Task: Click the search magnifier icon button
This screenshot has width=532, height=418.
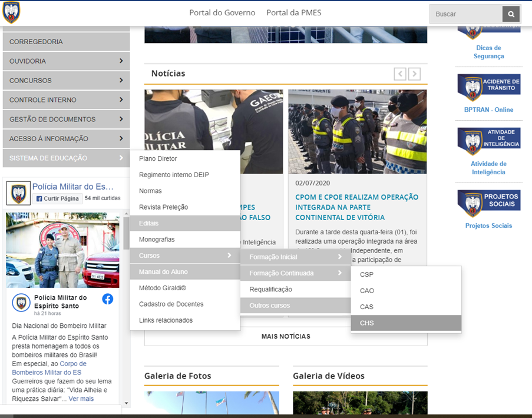Action: [x=511, y=14]
